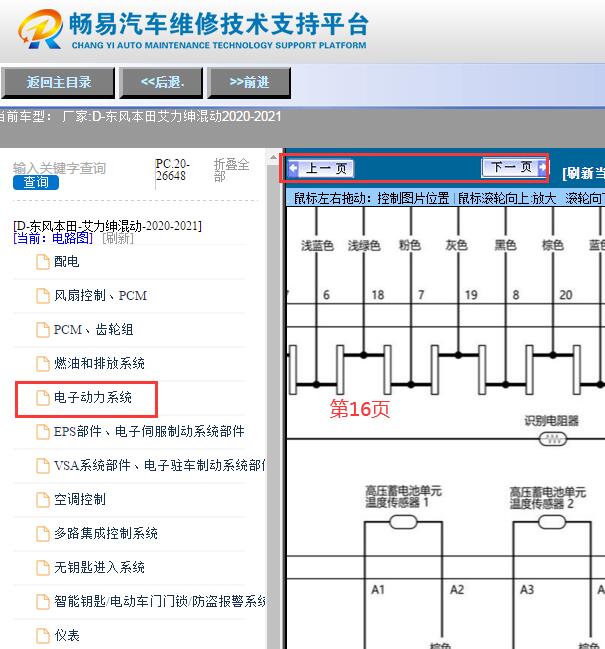Click the D-东风本田-艾力绅混动-2020-2021 heading

pos(108,226)
